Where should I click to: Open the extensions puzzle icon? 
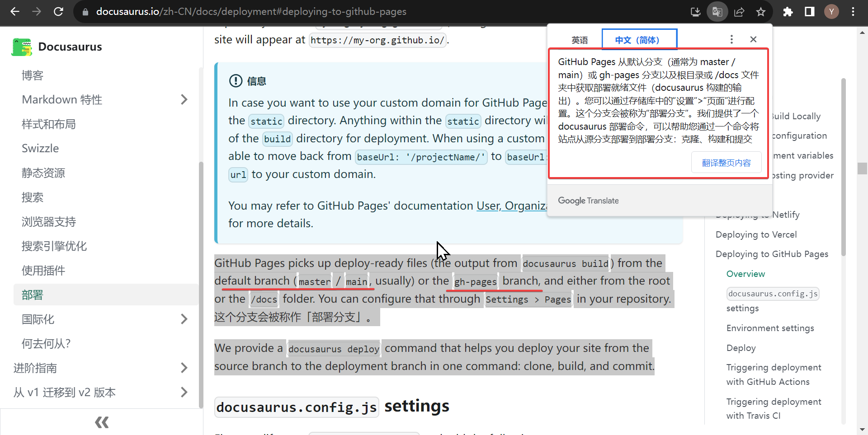788,12
